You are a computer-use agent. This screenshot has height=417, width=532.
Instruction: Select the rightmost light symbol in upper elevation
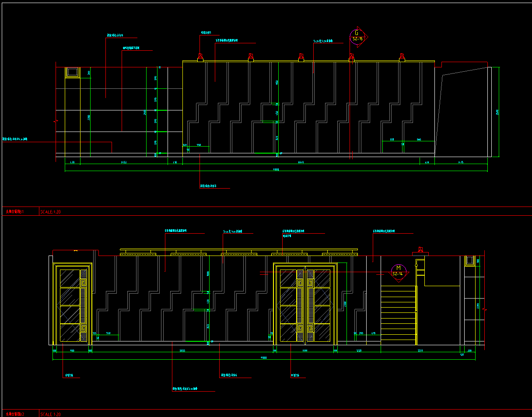[x=402, y=56]
